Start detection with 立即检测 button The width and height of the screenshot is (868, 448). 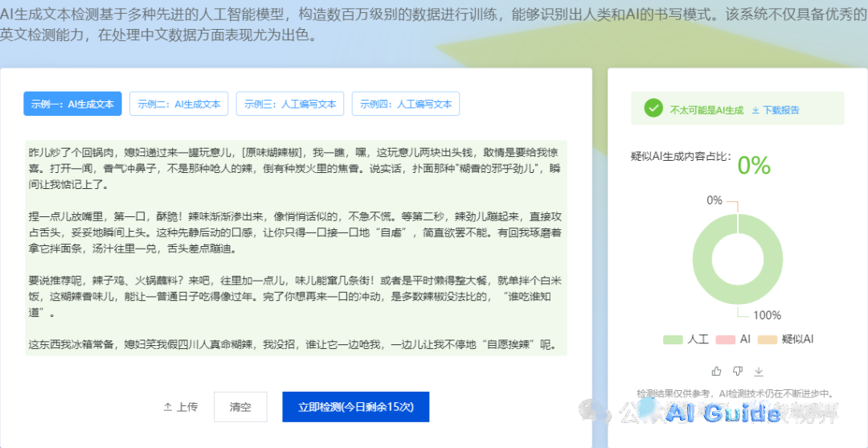point(355,407)
